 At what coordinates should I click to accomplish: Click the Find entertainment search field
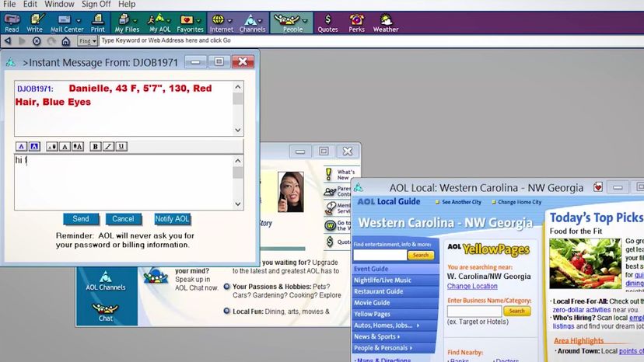pos(380,255)
